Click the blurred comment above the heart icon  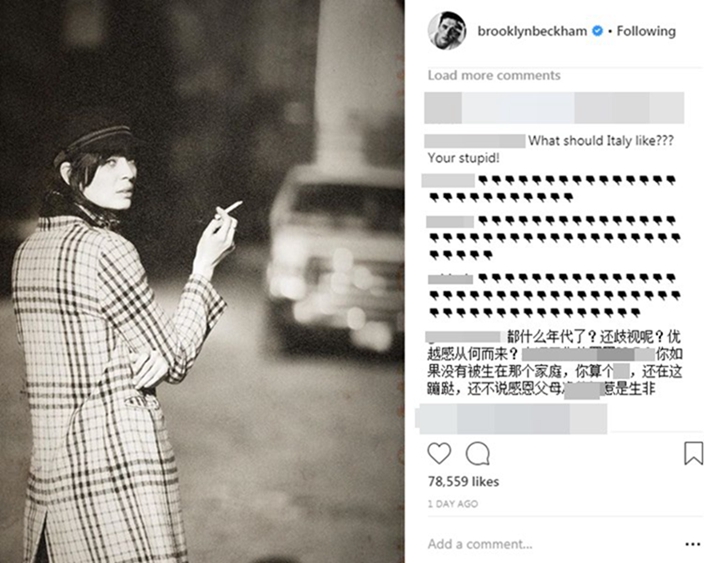[x=511, y=419]
